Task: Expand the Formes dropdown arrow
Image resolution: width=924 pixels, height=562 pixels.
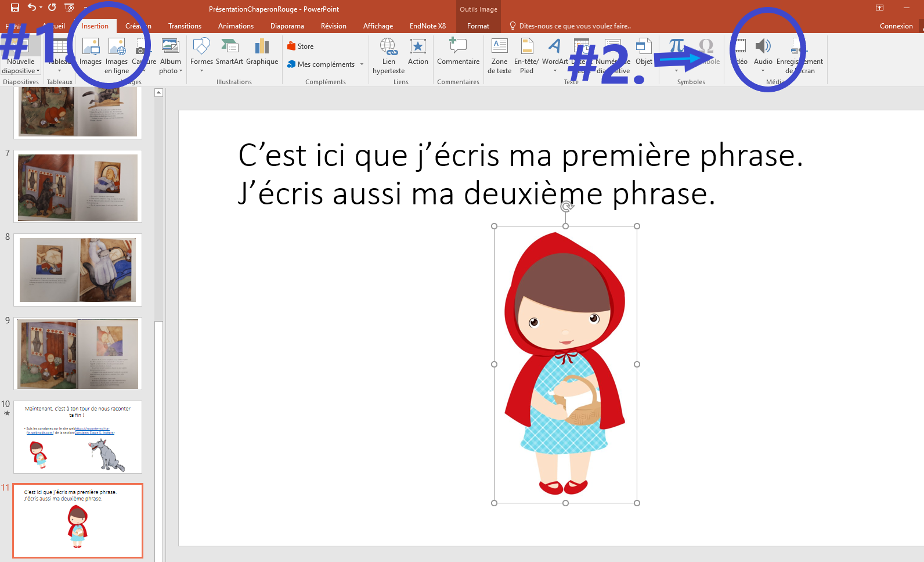Action: pyautogui.click(x=201, y=71)
